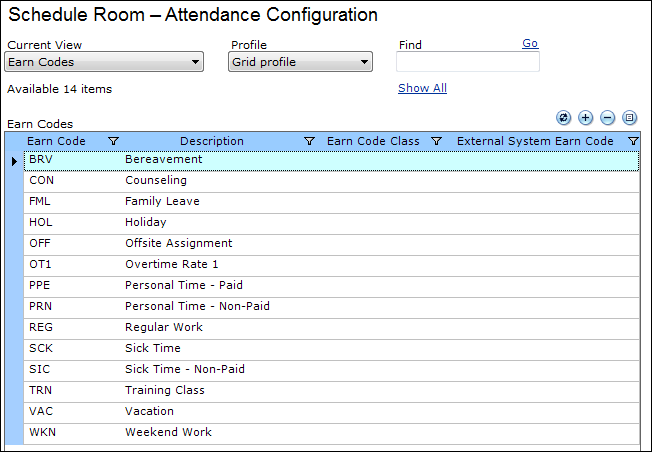Select the Counseling row
This screenshot has height=452, width=652.
click(331, 182)
